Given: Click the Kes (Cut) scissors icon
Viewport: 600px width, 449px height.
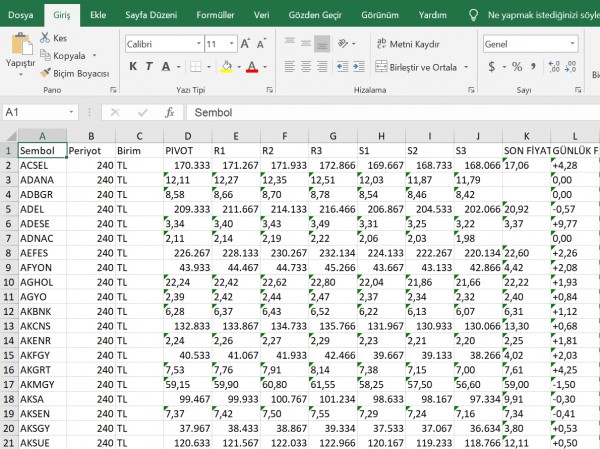Looking at the screenshot, I should 45,38.
